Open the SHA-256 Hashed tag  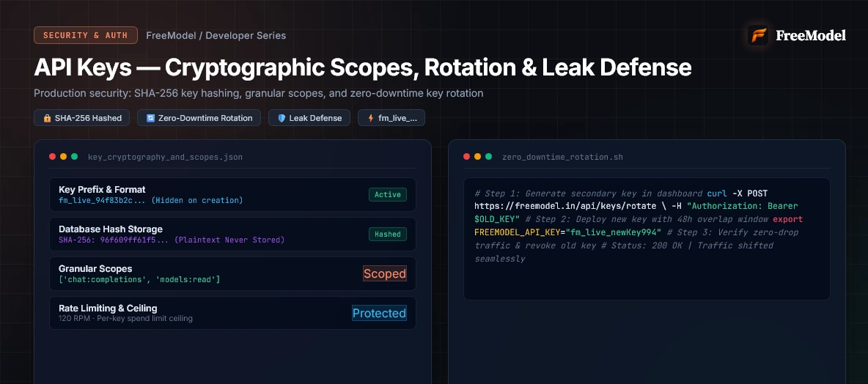coord(82,118)
